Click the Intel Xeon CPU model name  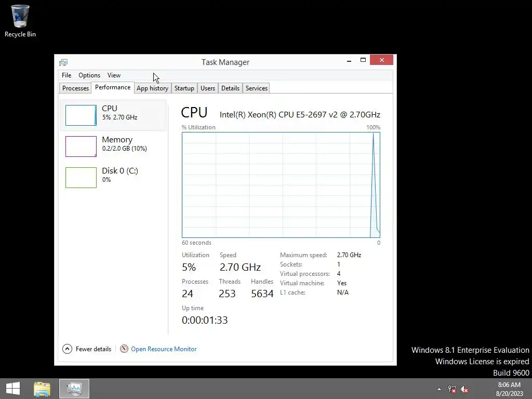click(x=300, y=115)
